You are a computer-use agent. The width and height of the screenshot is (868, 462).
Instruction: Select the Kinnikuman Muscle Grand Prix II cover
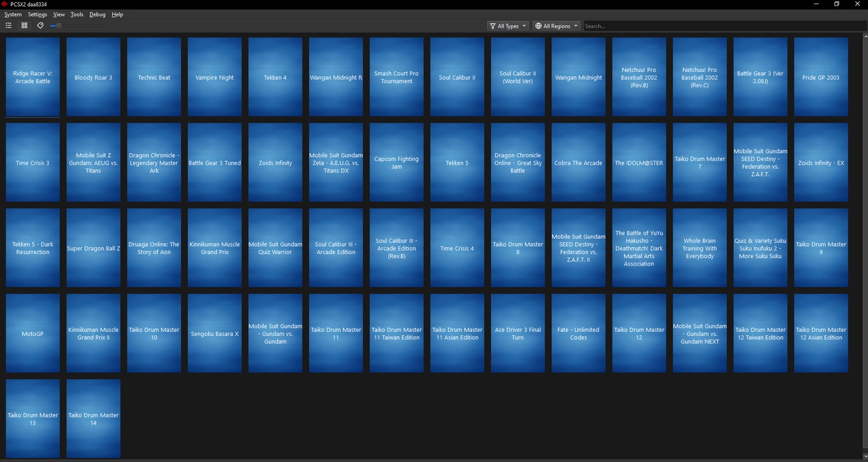[94, 333]
